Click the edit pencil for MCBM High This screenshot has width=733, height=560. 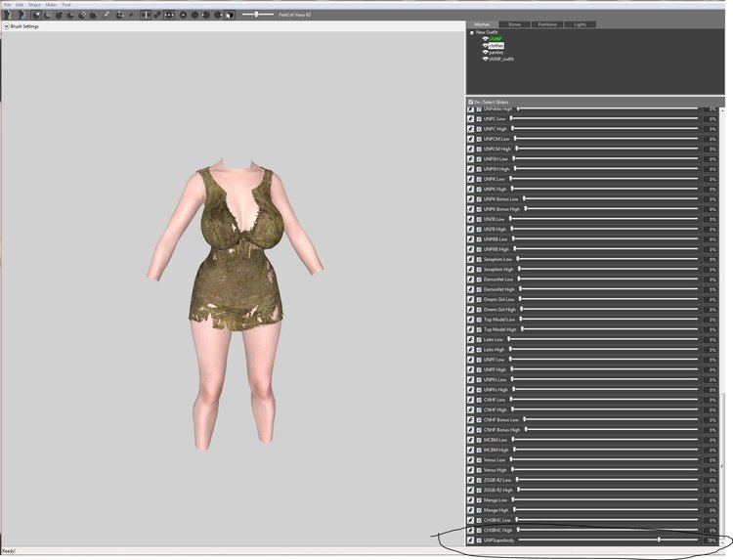(471, 450)
